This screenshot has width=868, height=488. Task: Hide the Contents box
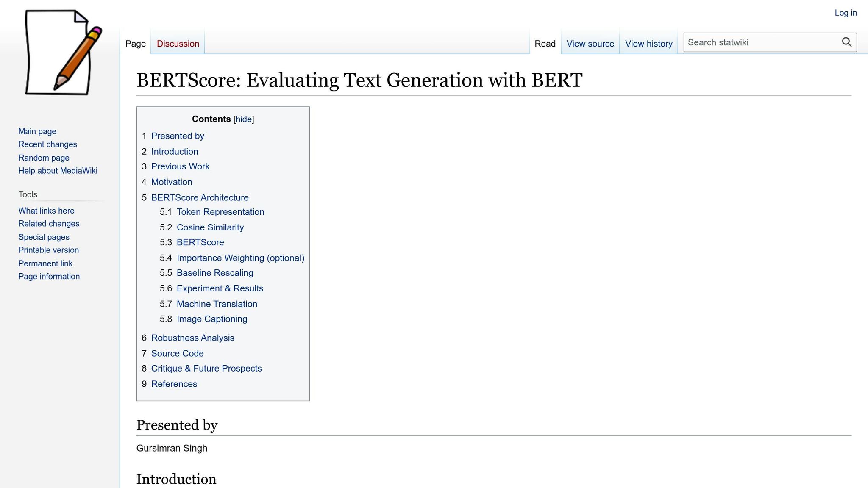(x=244, y=119)
